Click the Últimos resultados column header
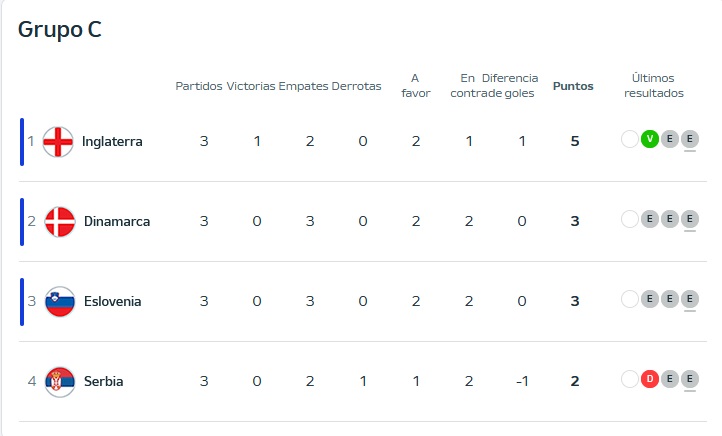 tap(654, 85)
